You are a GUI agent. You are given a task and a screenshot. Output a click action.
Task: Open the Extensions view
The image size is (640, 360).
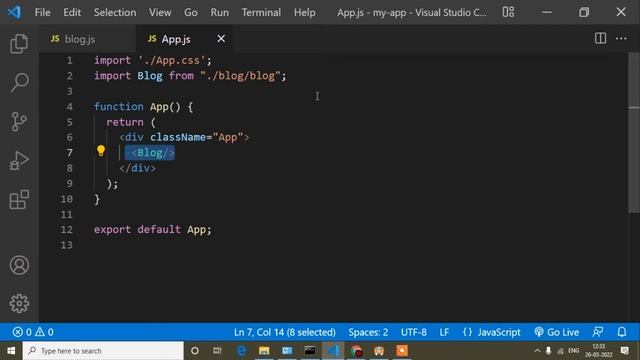[x=19, y=200]
